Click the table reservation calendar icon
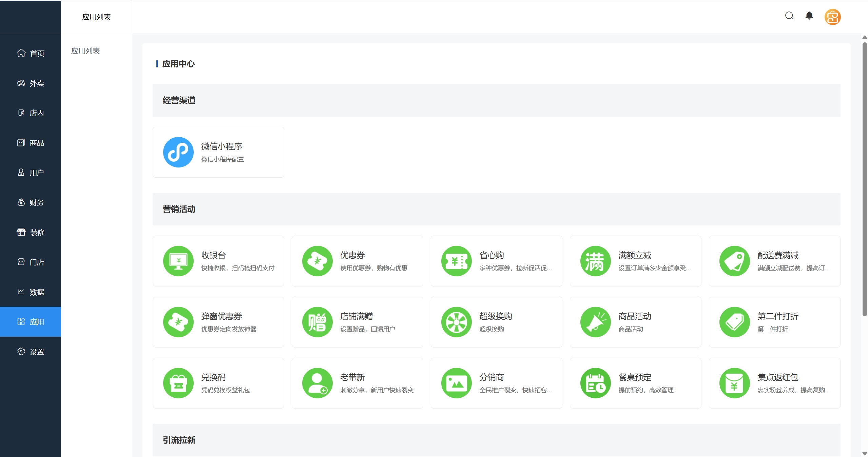This screenshot has height=457, width=868. [595, 383]
